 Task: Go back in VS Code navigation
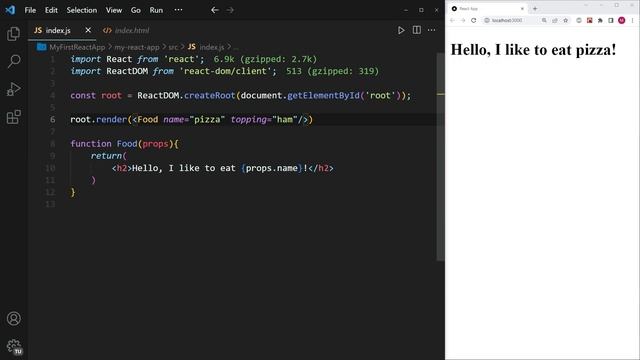(215, 10)
